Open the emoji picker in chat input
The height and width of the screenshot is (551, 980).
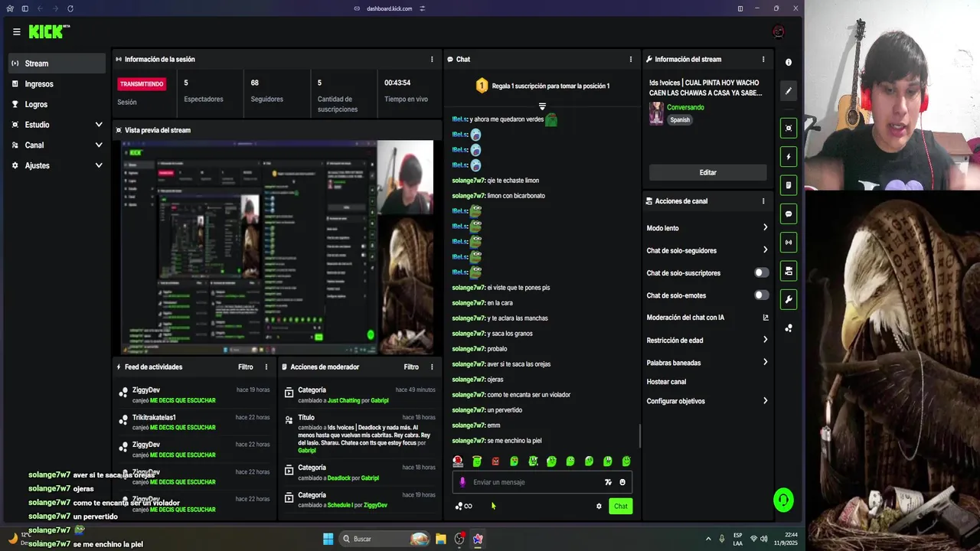pyautogui.click(x=622, y=482)
